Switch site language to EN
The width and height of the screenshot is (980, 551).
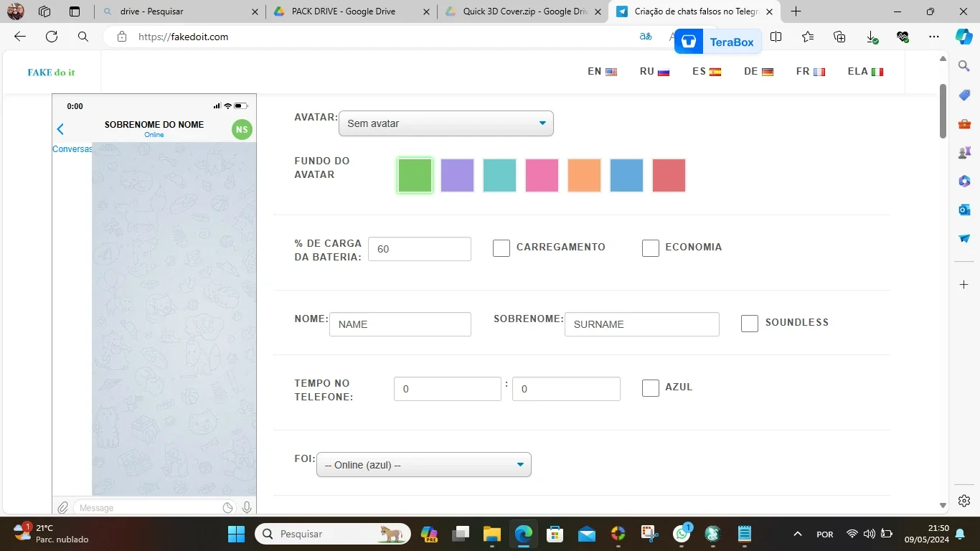click(x=602, y=72)
